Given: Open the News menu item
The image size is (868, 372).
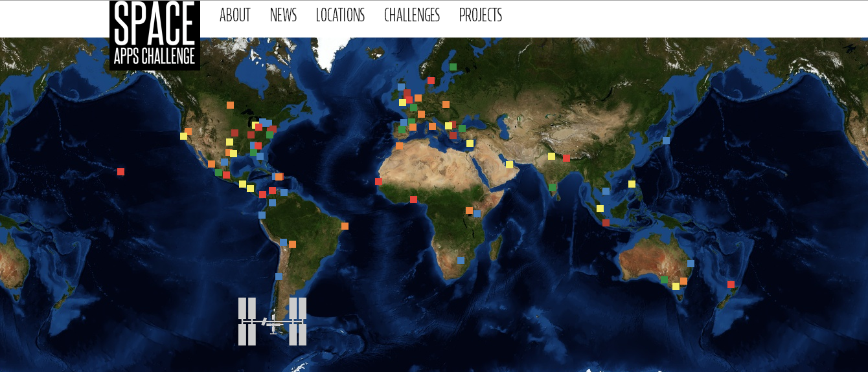Looking at the screenshot, I should tap(283, 15).
